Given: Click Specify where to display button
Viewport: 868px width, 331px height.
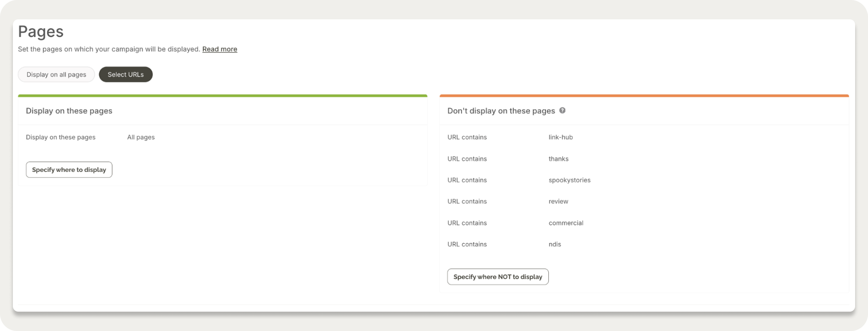Looking at the screenshot, I should [69, 169].
